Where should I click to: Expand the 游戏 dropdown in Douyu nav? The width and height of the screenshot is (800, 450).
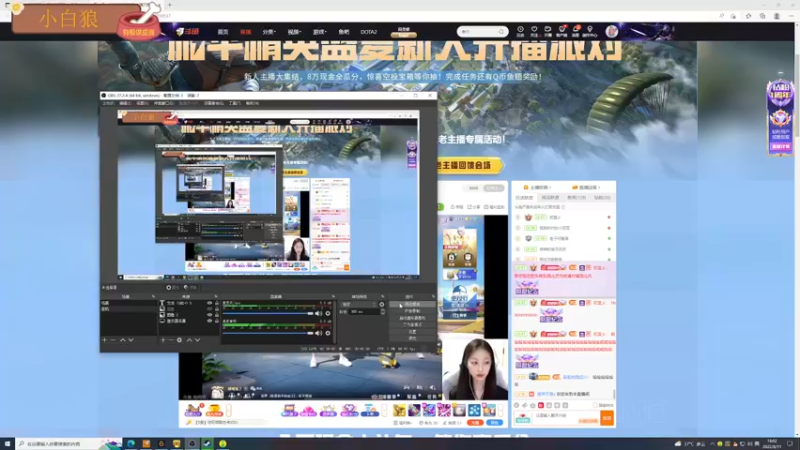coord(319,32)
